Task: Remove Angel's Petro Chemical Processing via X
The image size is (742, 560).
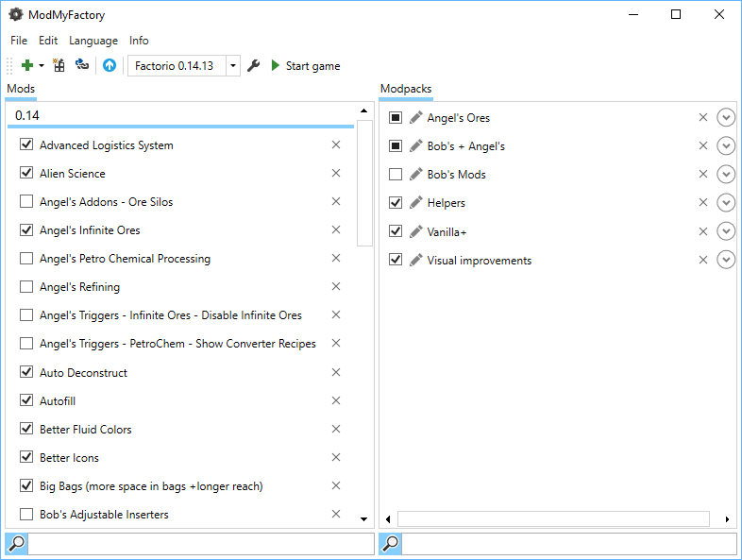Action: [336, 258]
